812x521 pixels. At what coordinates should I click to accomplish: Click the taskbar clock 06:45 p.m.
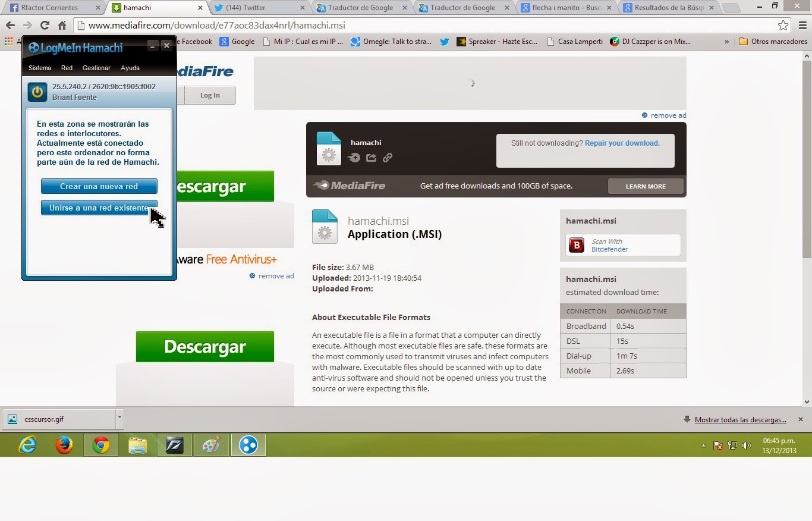(779, 441)
